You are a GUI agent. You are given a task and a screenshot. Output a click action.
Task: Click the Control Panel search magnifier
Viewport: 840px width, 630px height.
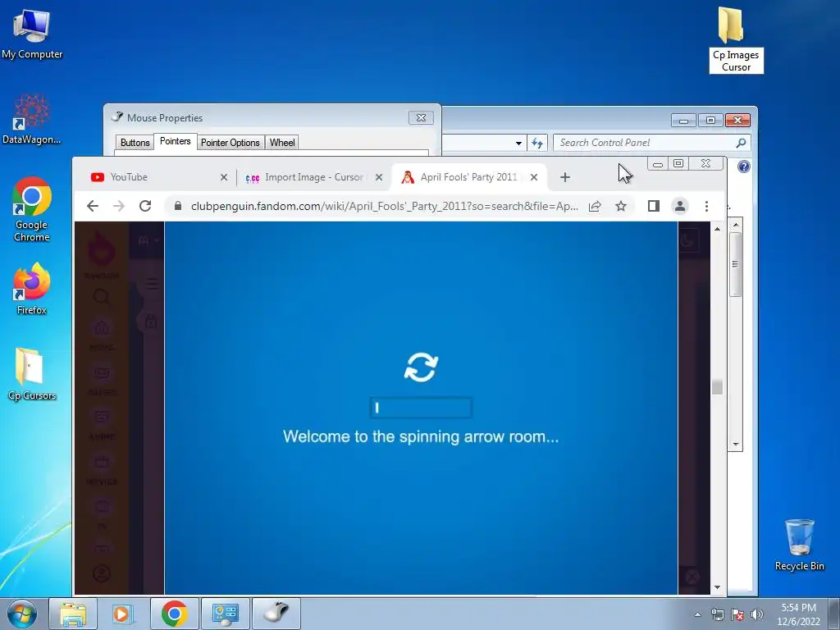741,143
